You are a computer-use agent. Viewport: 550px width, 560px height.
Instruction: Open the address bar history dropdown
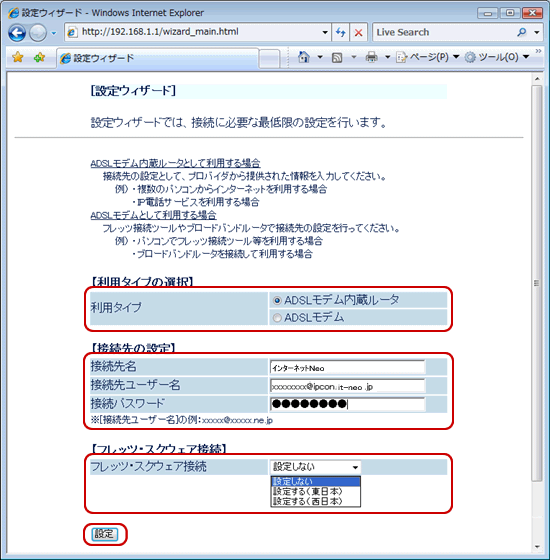tap(325, 32)
